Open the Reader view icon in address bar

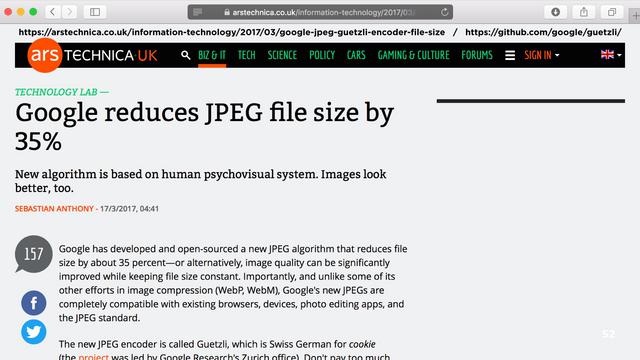pos(198,12)
